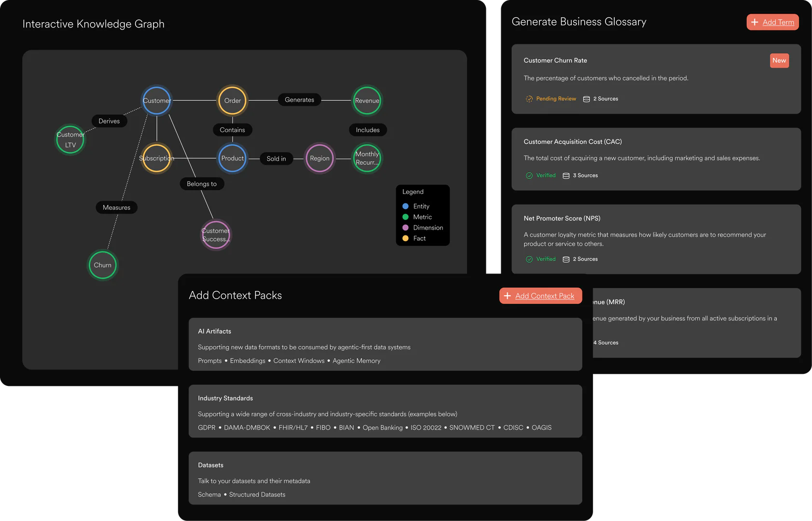The height and width of the screenshot is (521, 812).
Task: Expand the truncated Customer Success node label
Action: pos(216,235)
